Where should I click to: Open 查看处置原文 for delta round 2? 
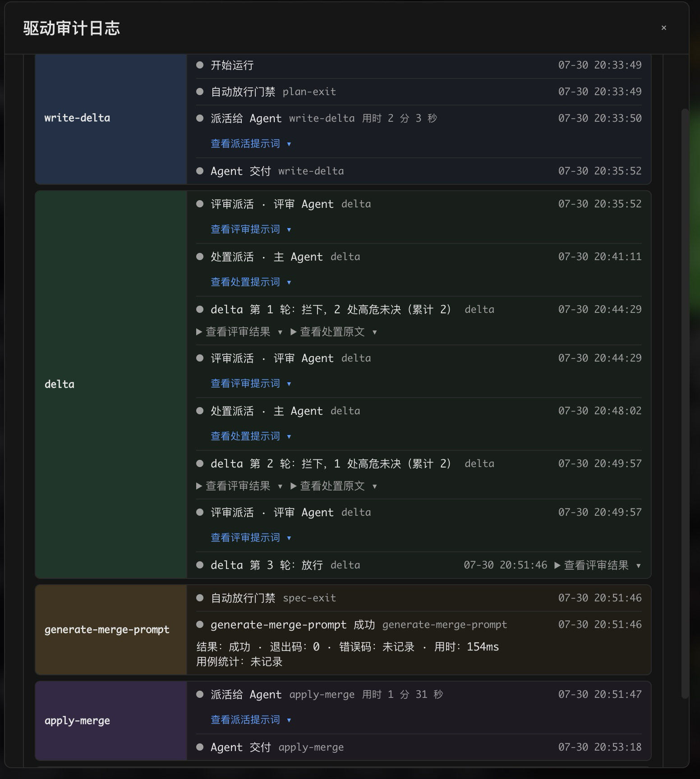[x=334, y=486]
